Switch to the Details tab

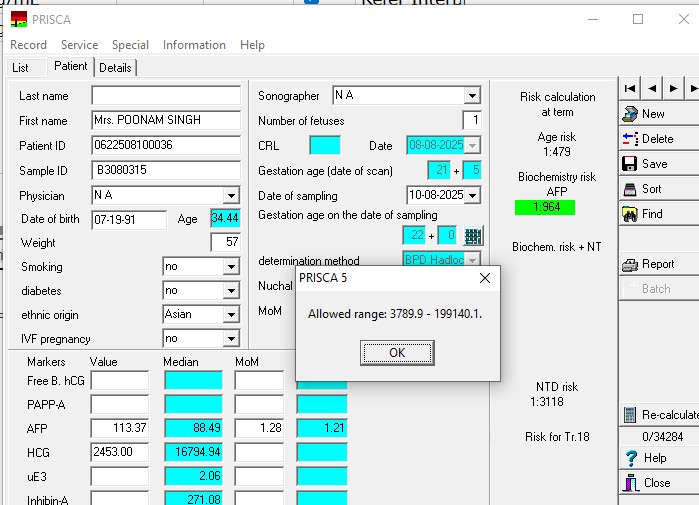[x=115, y=68]
